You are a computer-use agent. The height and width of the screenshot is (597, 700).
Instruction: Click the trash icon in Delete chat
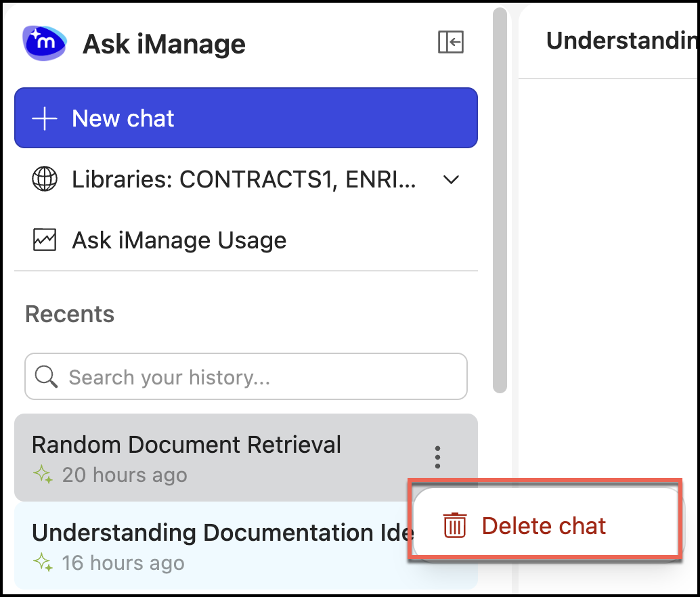pos(454,526)
